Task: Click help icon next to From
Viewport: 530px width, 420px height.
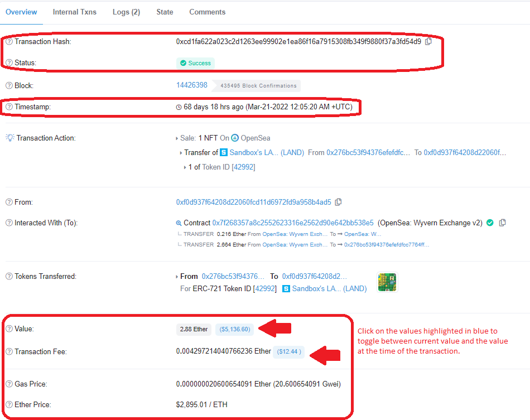Action: pyautogui.click(x=9, y=202)
